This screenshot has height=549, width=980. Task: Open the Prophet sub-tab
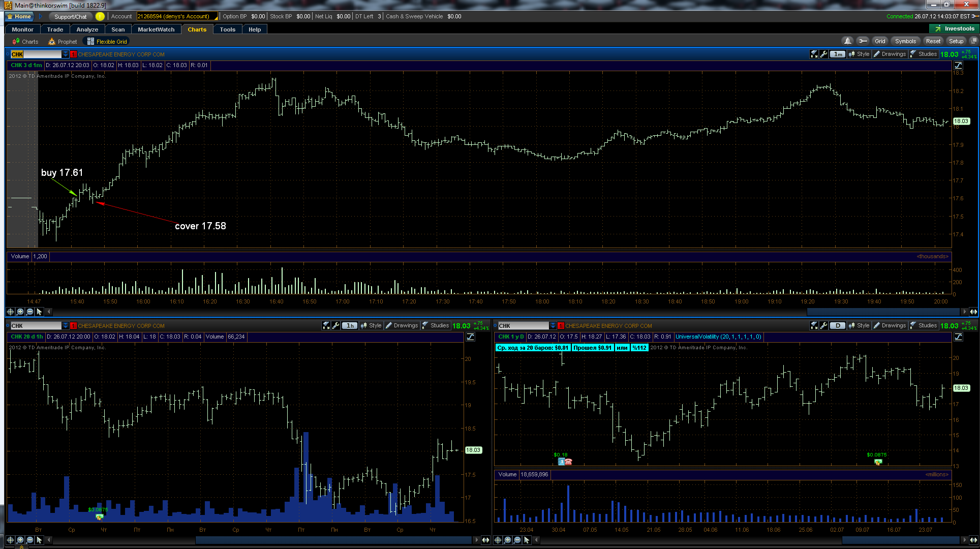(63, 42)
